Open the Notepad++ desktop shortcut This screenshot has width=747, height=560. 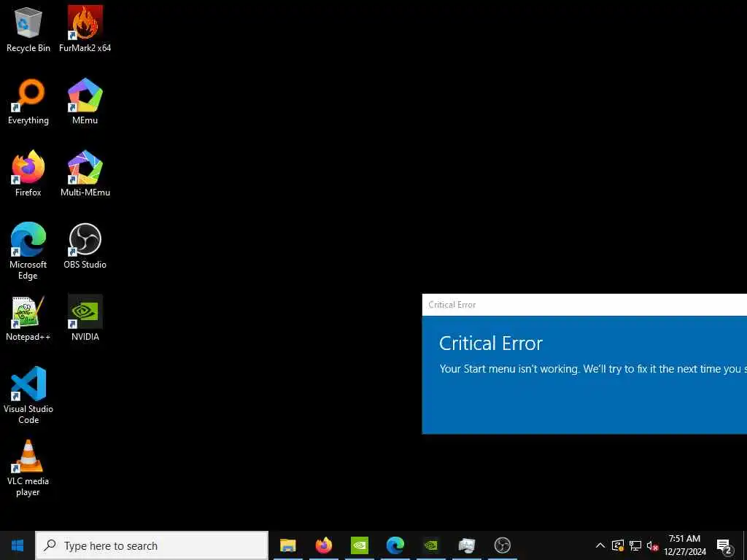click(28, 318)
